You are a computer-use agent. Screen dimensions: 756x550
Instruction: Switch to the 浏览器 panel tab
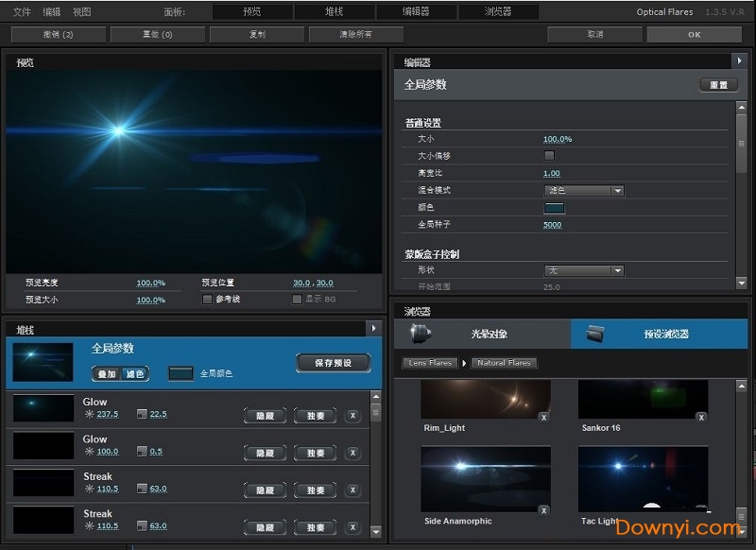pos(498,11)
